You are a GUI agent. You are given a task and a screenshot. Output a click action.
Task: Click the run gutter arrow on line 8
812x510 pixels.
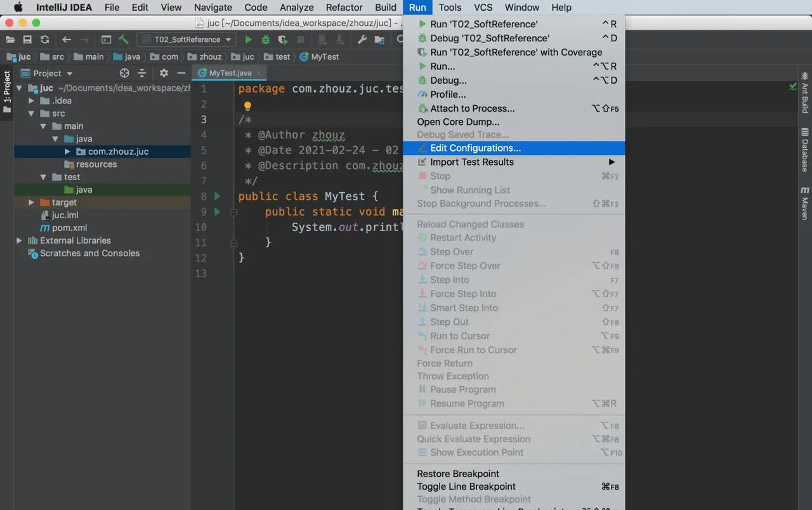coord(217,196)
